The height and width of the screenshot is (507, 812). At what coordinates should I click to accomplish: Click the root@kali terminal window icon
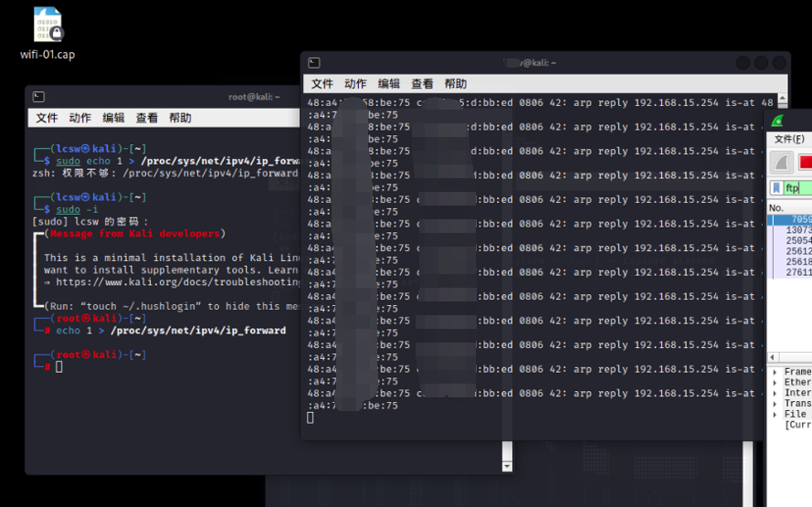(38, 97)
